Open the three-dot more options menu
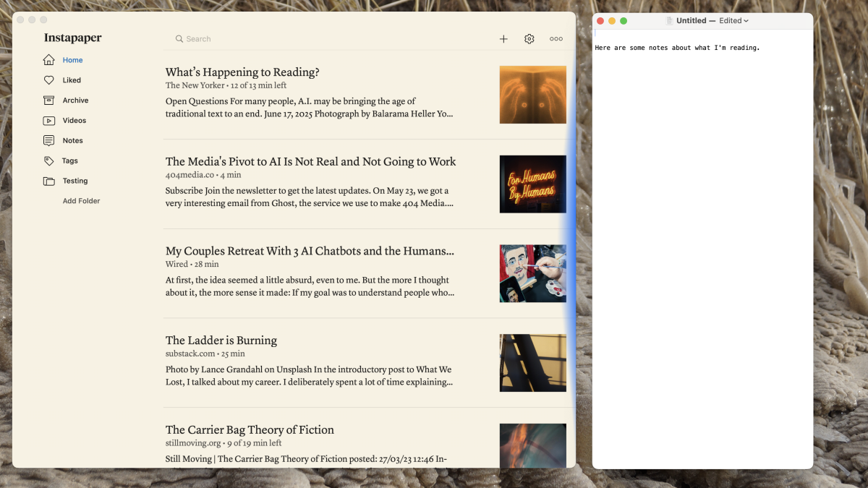 click(556, 39)
